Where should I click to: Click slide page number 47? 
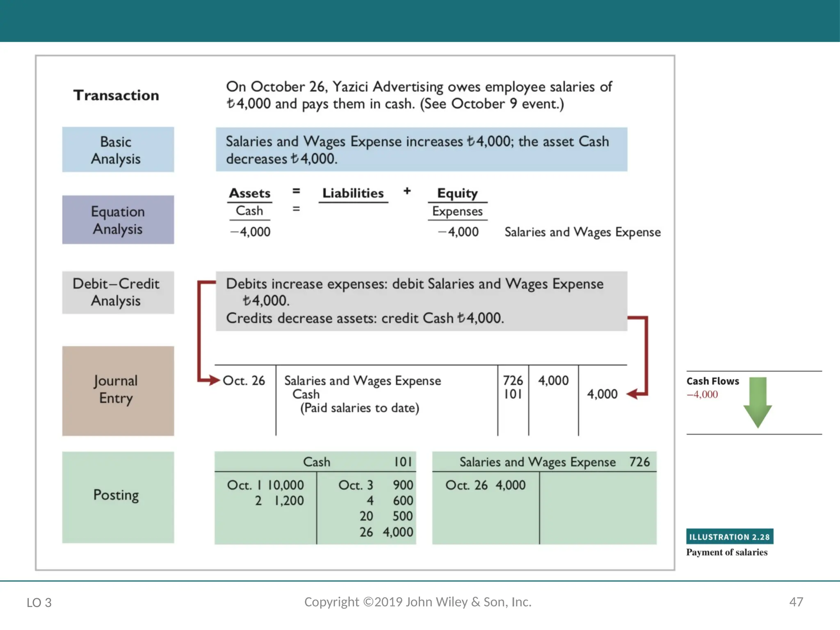point(796,602)
